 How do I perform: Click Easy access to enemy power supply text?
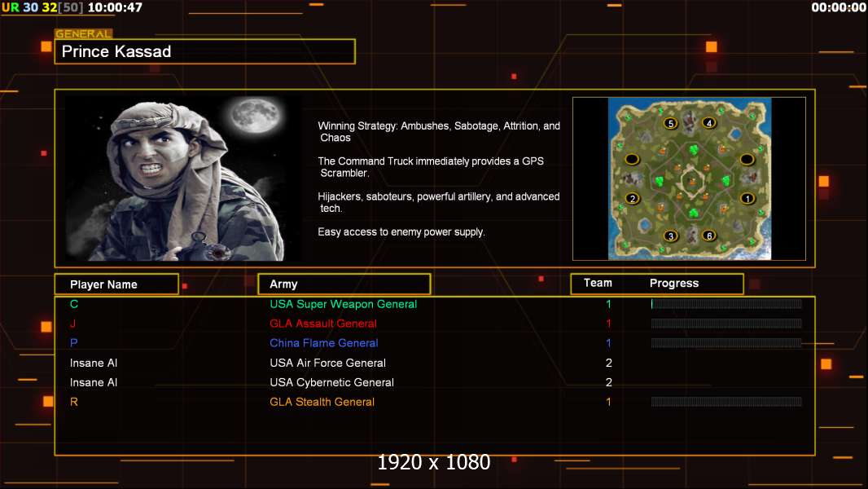click(401, 232)
